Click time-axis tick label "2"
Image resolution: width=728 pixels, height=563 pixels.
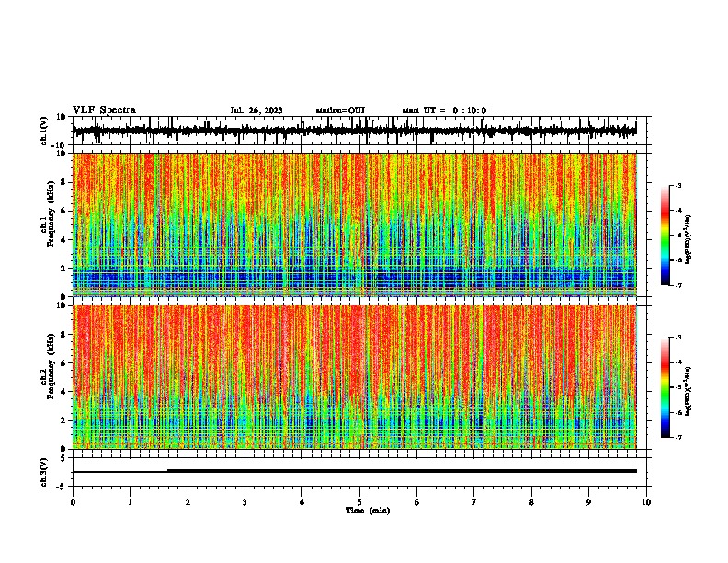tap(188, 502)
